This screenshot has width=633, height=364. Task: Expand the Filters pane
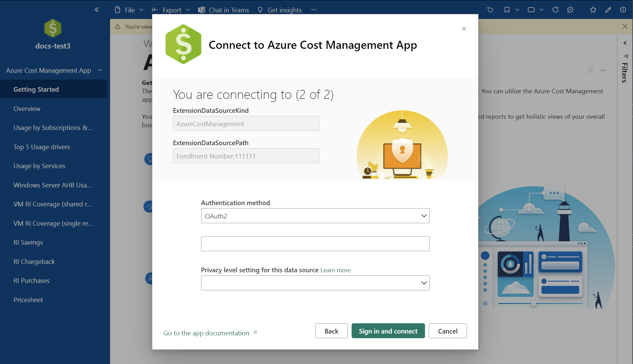tap(625, 43)
